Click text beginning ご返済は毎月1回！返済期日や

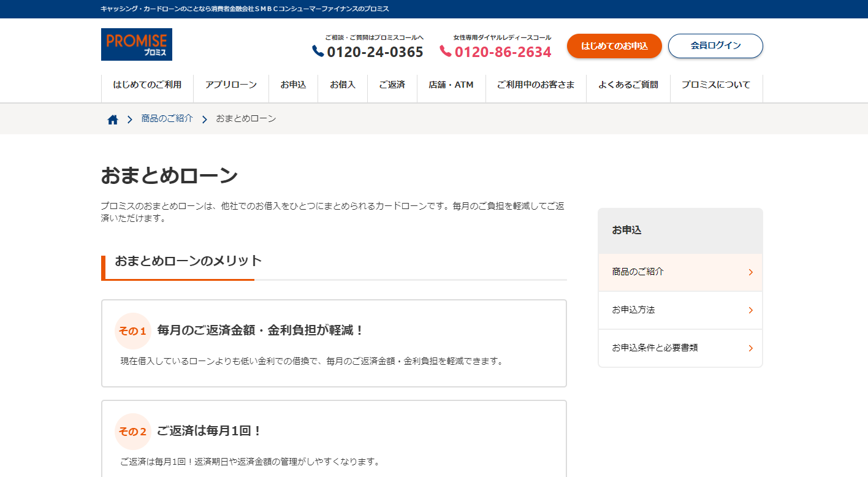pos(250,462)
